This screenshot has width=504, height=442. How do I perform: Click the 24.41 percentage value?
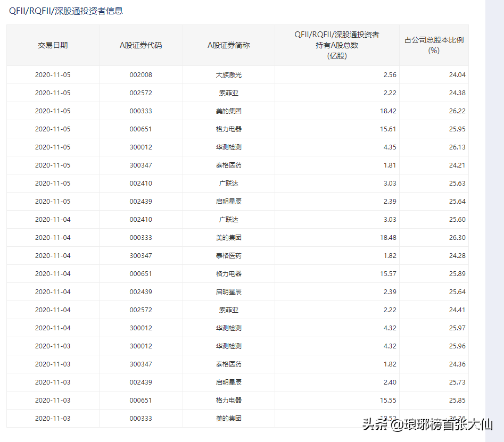(x=457, y=310)
